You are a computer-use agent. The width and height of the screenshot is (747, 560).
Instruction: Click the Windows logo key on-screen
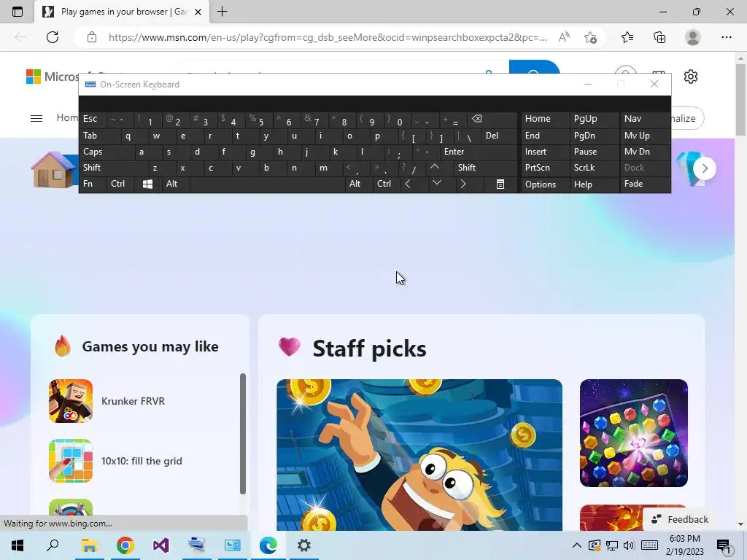(148, 184)
